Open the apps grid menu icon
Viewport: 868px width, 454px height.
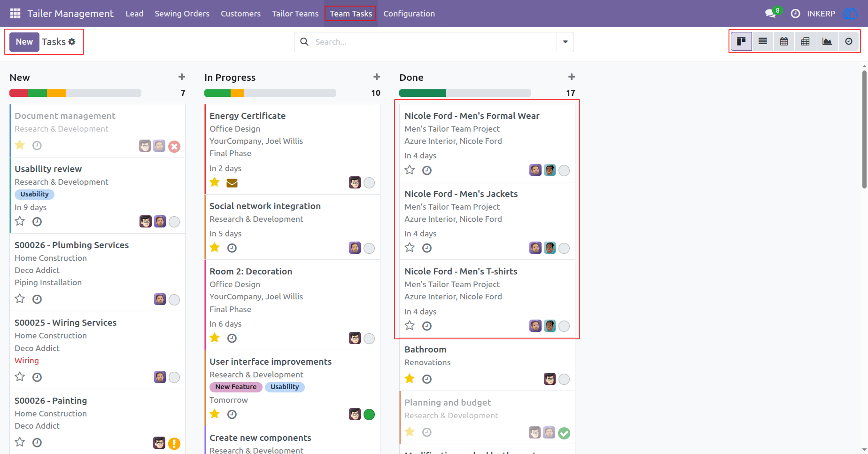pyautogui.click(x=15, y=14)
